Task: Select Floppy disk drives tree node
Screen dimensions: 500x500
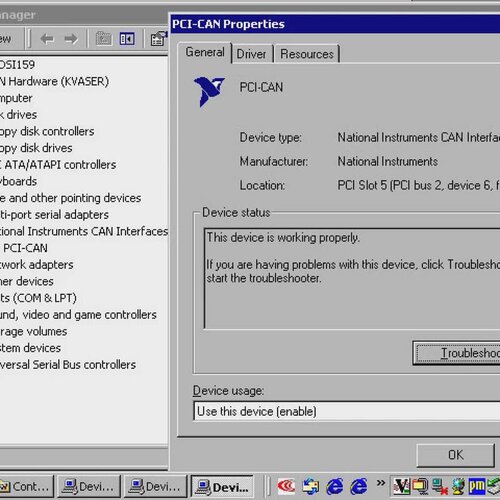Action: pyautogui.click(x=36, y=148)
